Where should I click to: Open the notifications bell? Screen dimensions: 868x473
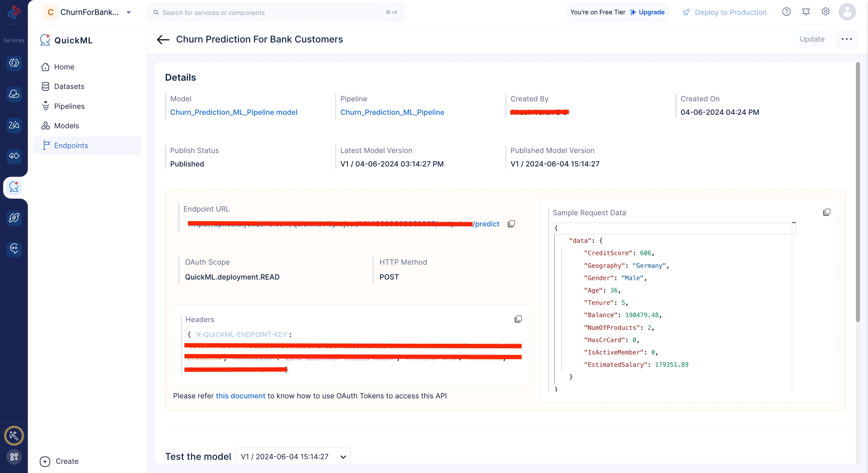pos(806,12)
